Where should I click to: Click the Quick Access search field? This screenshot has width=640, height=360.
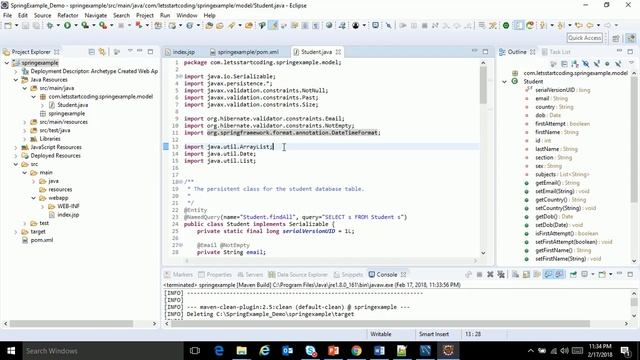(584, 38)
